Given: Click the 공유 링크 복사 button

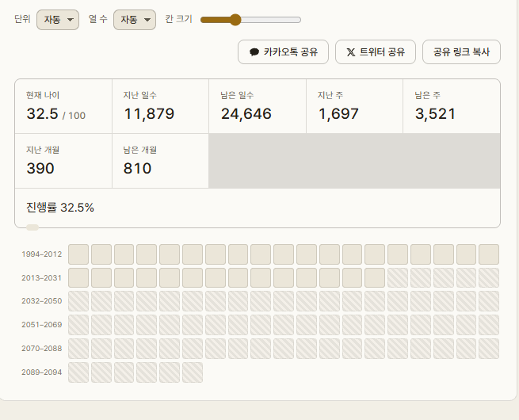Looking at the screenshot, I should (461, 52).
